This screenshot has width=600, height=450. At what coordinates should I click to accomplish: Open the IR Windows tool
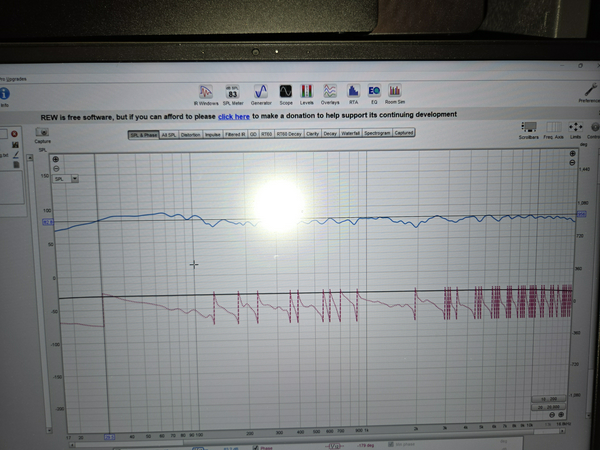206,95
